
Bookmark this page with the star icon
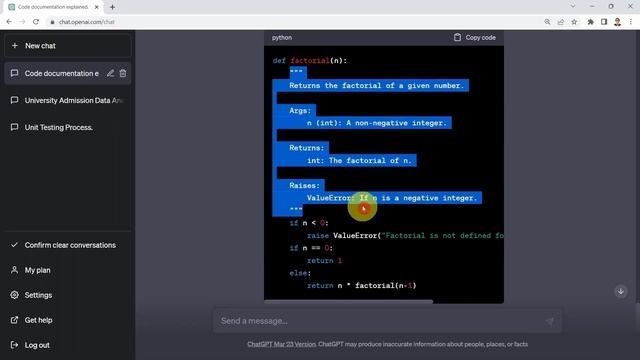pyautogui.click(x=574, y=22)
